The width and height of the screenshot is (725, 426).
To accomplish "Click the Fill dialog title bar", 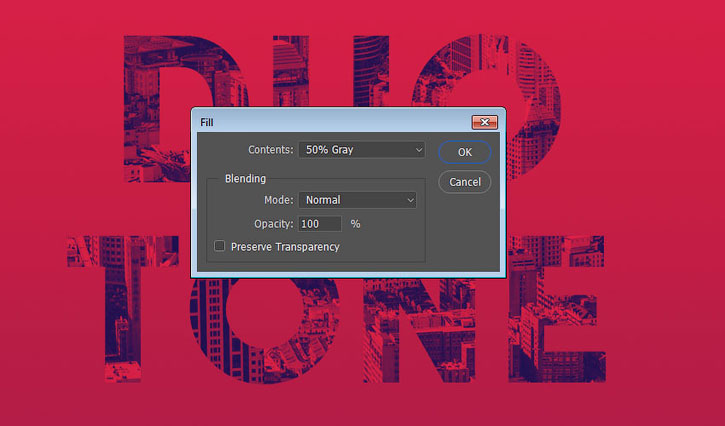I will click(x=330, y=122).
